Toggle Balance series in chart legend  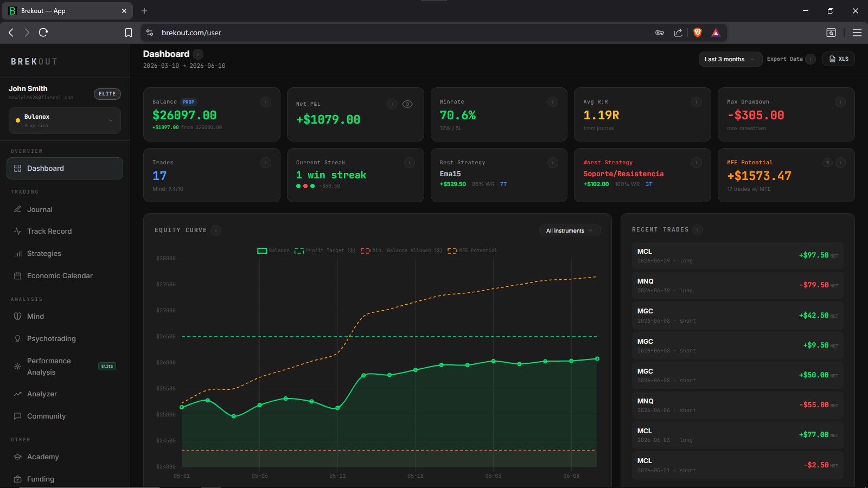tap(273, 251)
